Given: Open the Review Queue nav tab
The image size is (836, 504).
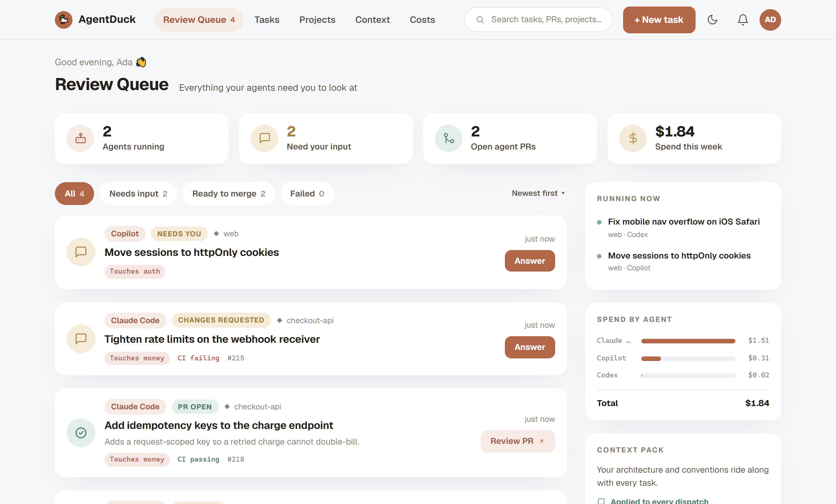Looking at the screenshot, I should coord(199,20).
